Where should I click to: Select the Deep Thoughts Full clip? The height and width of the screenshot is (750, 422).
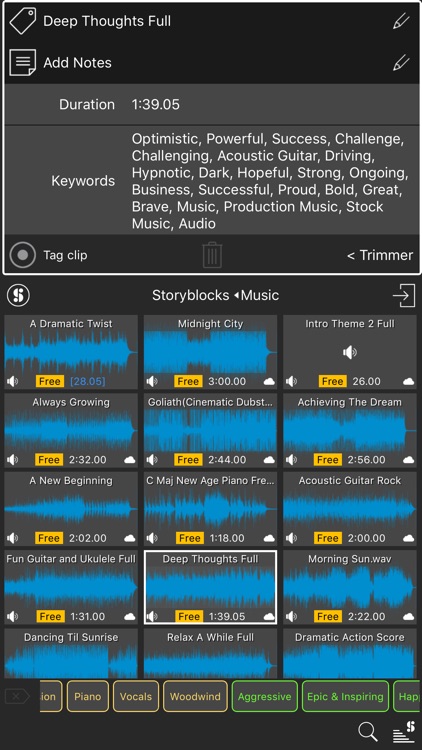click(x=211, y=587)
